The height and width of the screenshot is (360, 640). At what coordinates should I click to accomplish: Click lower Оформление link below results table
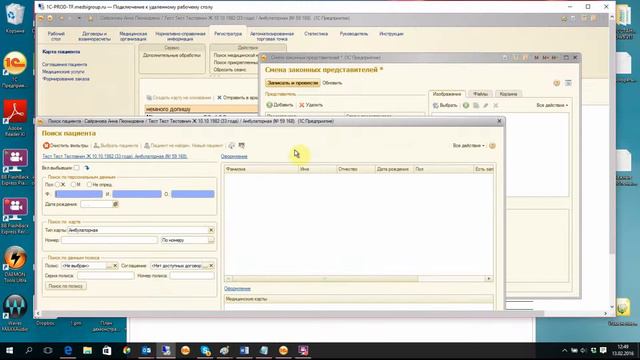(237, 289)
